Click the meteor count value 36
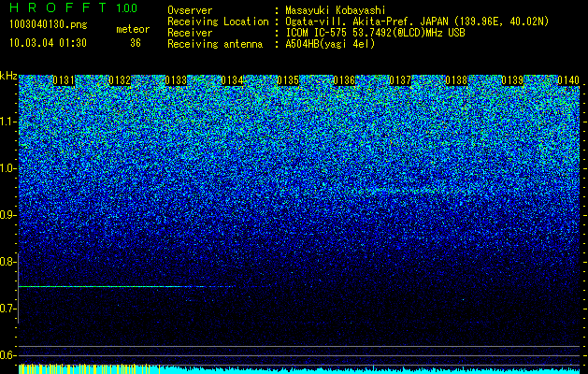This screenshot has height=374, width=588. tap(136, 43)
